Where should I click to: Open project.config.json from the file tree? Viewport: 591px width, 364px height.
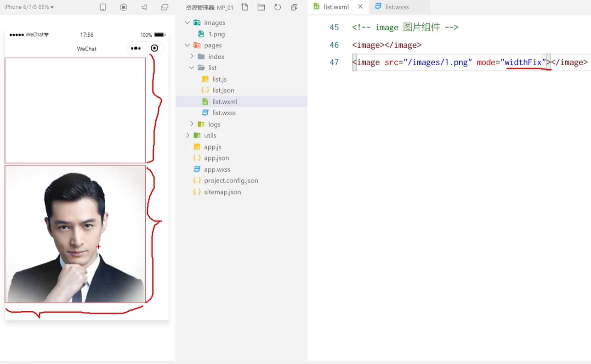pos(231,180)
